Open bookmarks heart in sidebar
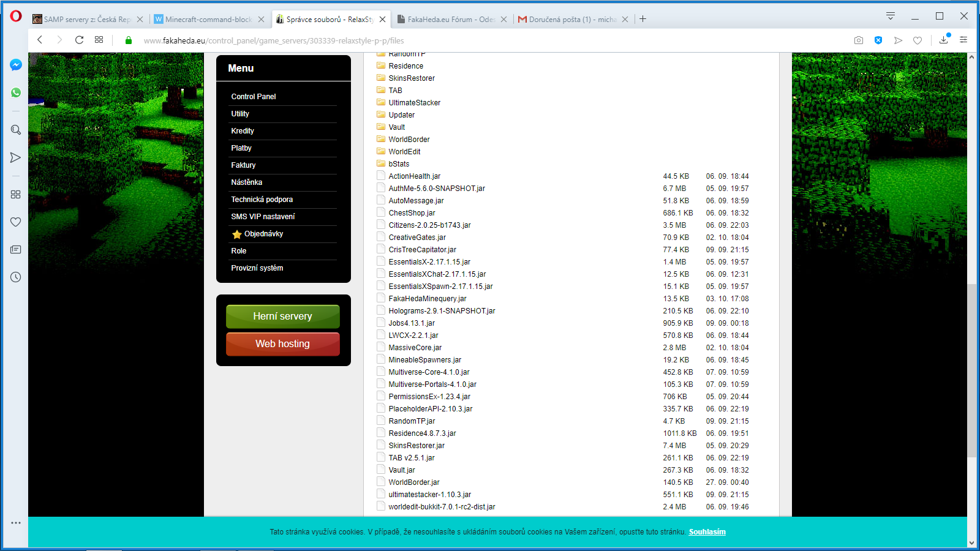980x551 pixels. pos(16,222)
